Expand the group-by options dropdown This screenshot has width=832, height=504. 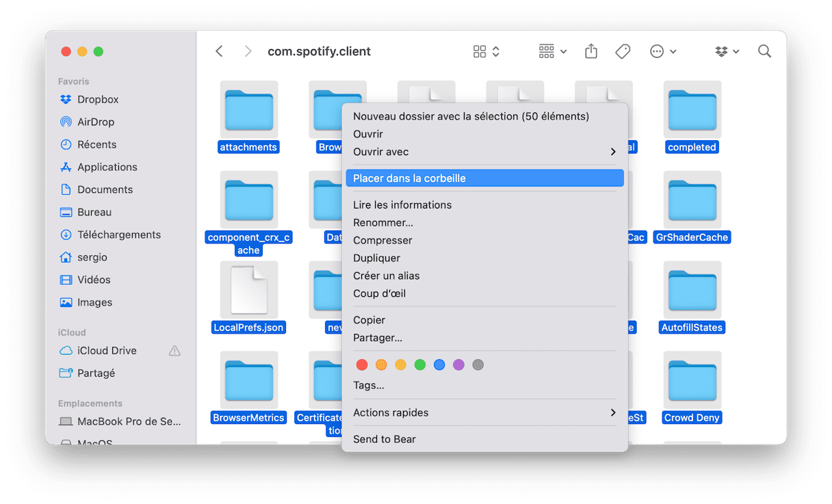(553, 51)
